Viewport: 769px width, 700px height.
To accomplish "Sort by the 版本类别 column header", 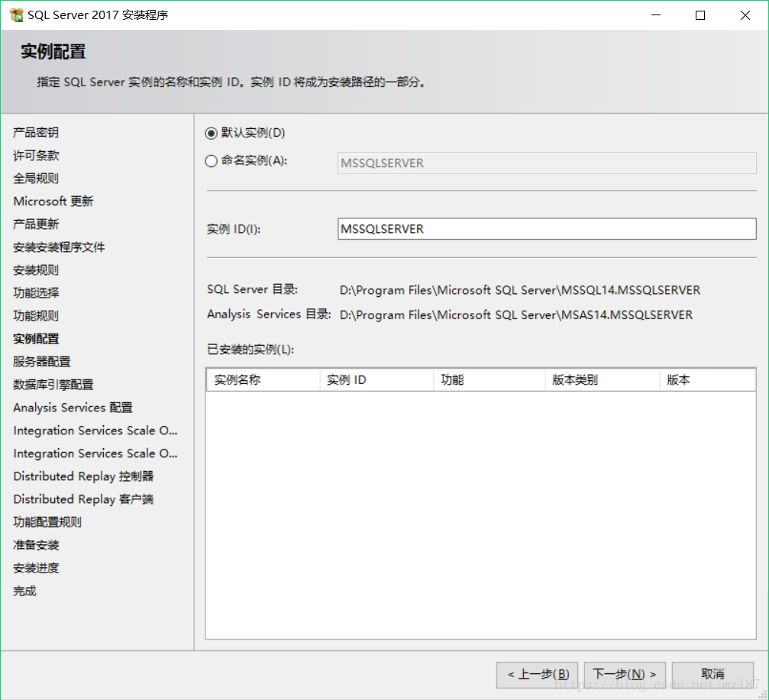I will (603, 380).
